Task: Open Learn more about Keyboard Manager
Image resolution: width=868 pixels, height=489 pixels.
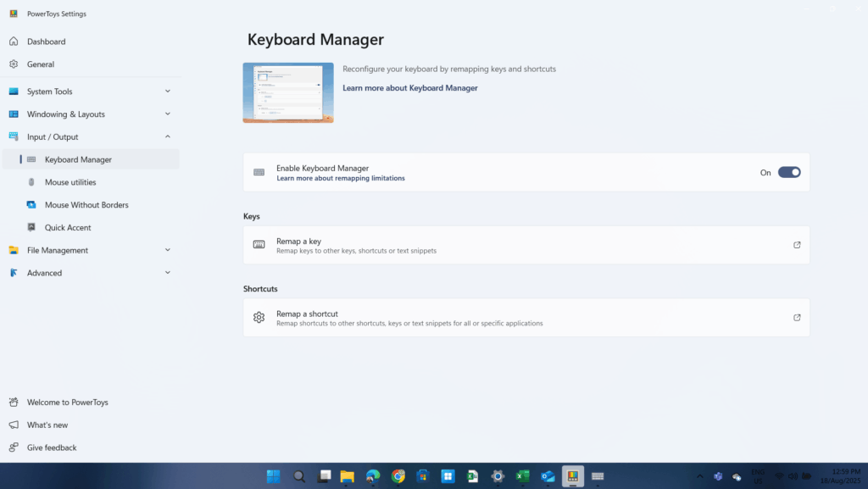Action: point(409,87)
